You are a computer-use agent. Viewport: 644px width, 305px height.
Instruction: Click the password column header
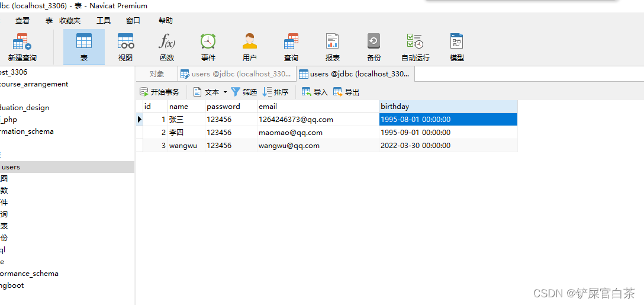231,107
